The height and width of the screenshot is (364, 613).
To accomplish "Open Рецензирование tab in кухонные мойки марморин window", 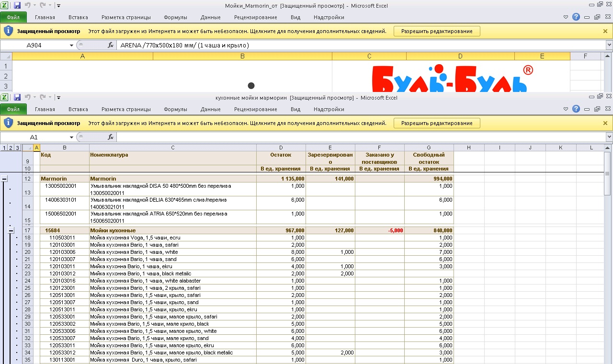I will pyautogui.click(x=256, y=109).
